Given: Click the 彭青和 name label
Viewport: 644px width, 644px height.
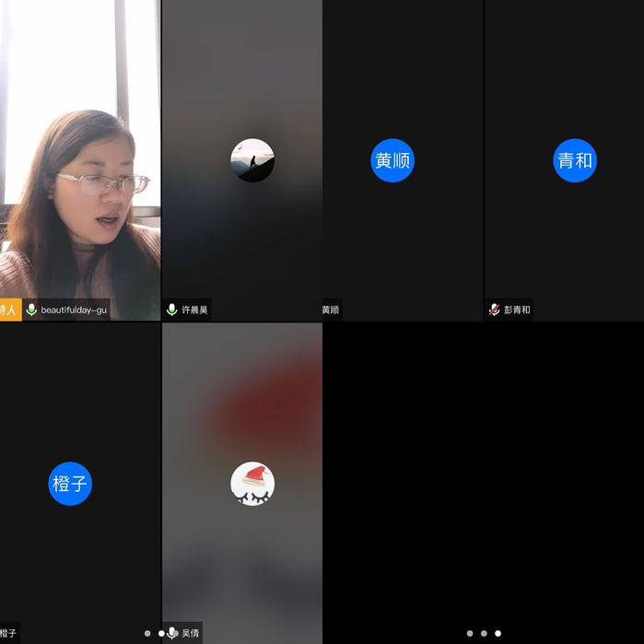Looking at the screenshot, I should [x=517, y=310].
